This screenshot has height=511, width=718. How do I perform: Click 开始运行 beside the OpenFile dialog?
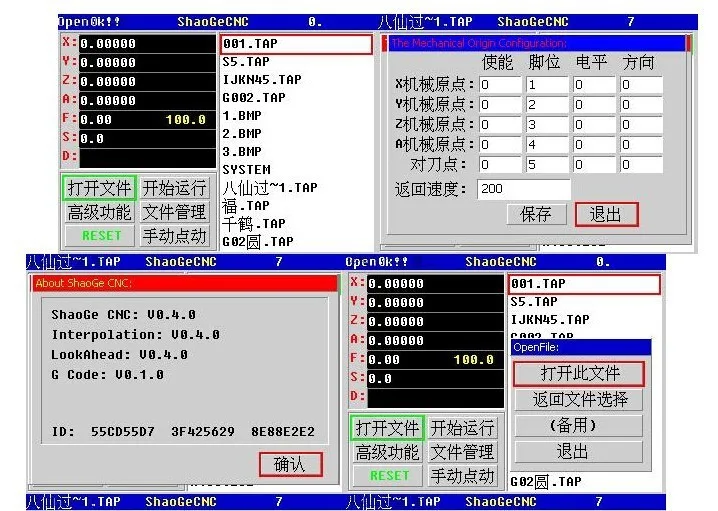462,429
